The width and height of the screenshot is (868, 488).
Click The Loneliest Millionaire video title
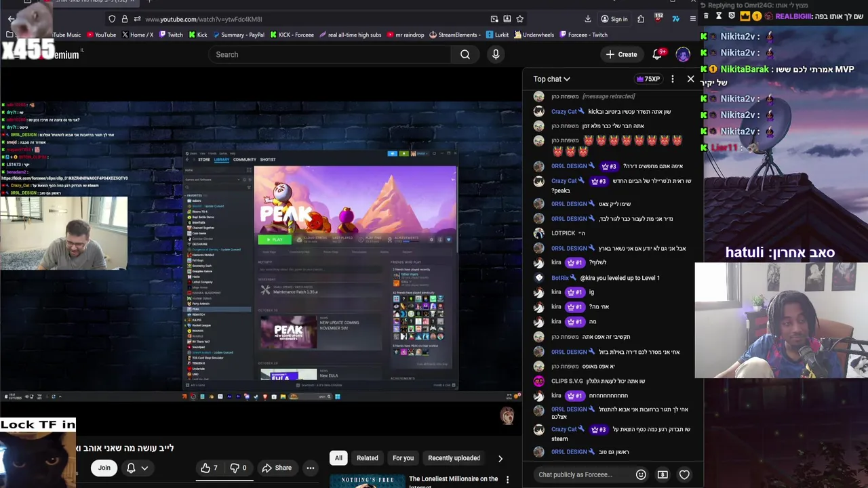(x=453, y=482)
